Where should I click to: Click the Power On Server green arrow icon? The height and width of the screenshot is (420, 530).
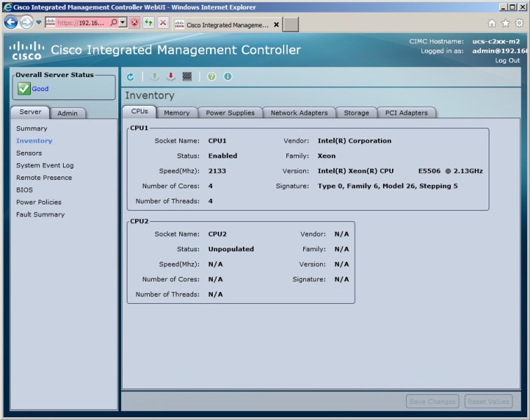(x=155, y=77)
